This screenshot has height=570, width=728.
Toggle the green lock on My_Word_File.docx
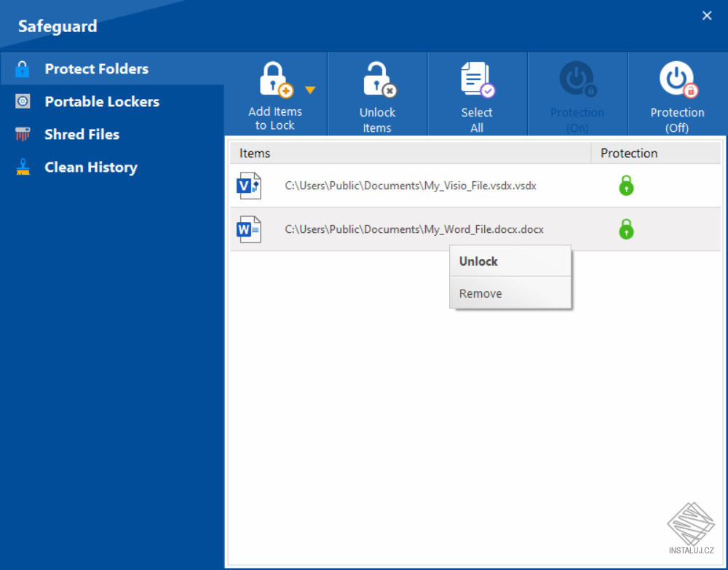tap(627, 229)
